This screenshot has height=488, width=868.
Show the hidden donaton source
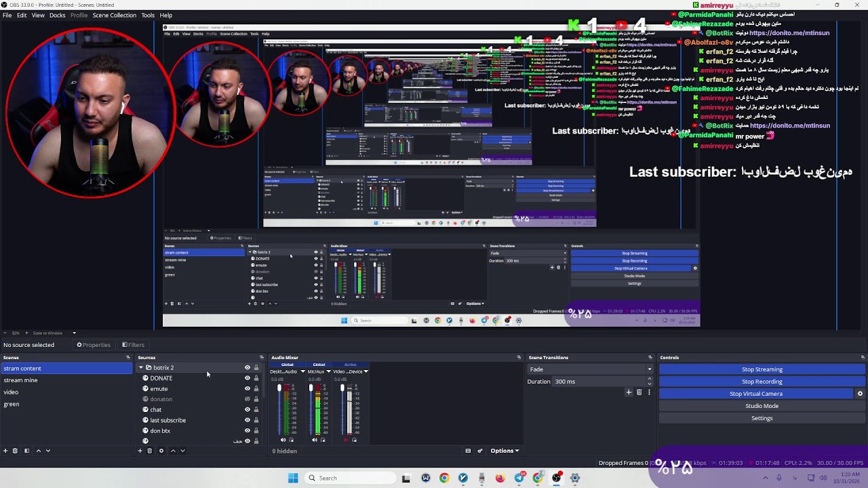(x=248, y=399)
